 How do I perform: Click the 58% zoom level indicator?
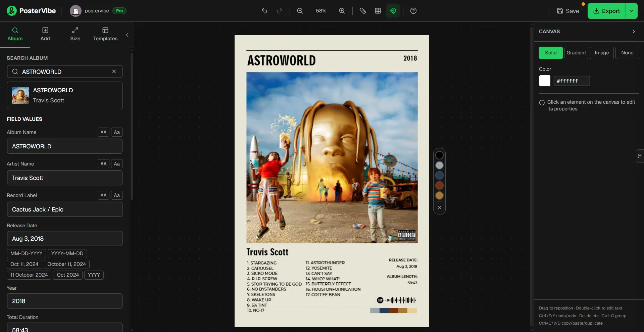click(321, 11)
